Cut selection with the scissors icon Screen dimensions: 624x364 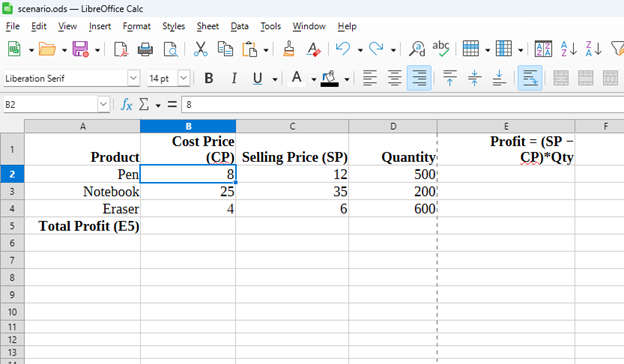point(201,49)
